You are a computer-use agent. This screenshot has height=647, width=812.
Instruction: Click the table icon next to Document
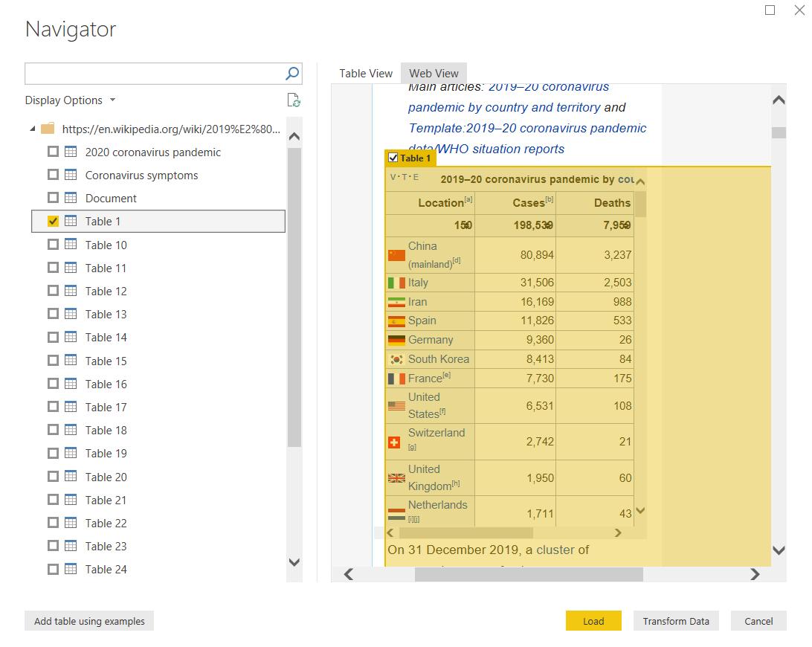(71, 198)
